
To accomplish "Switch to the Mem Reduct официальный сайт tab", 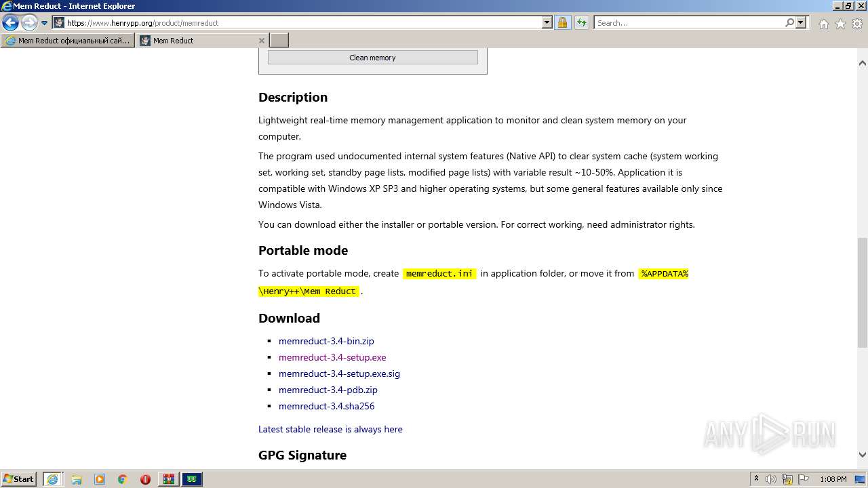I will point(68,41).
